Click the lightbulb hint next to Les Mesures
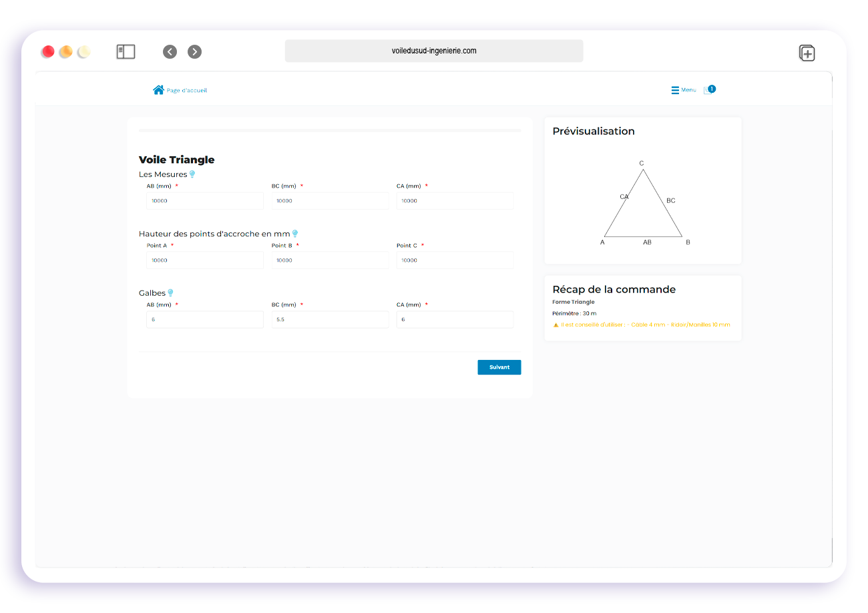 click(x=192, y=174)
